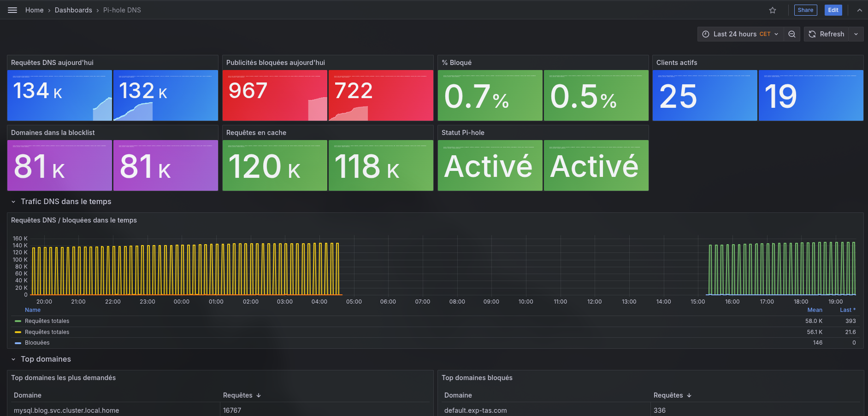
Task: Star the Pi-hole DNS dashboard as favorite
Action: coord(773,10)
